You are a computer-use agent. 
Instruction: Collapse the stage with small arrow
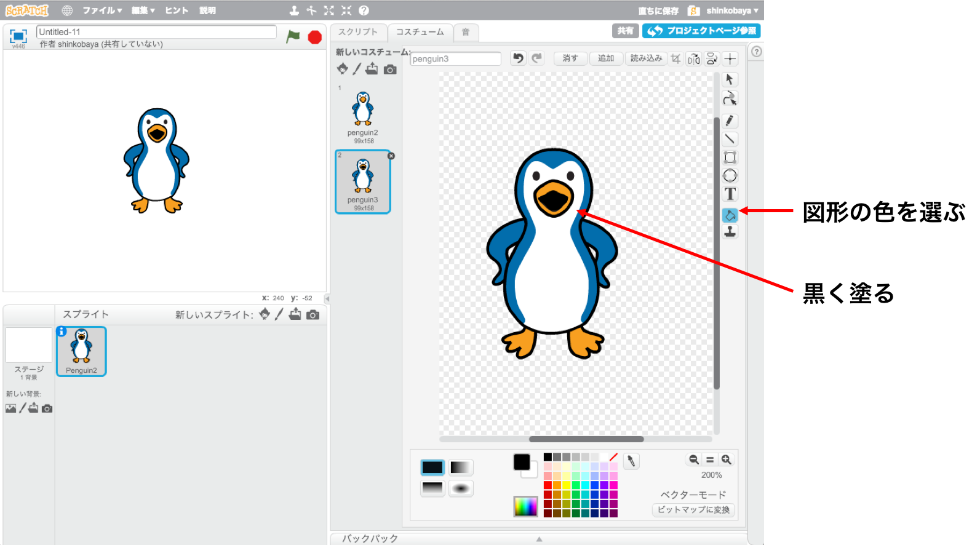pos(327,298)
